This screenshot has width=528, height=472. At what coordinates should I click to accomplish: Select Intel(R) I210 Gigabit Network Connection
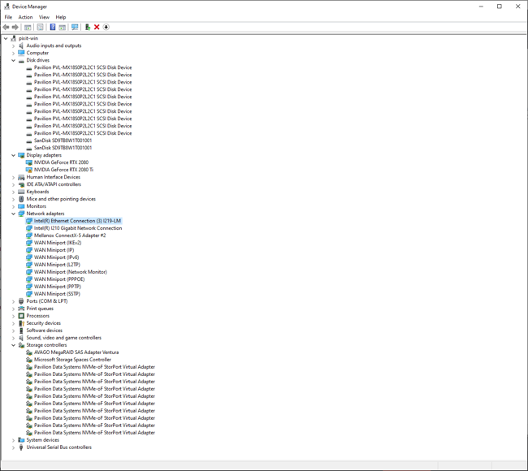tap(78, 228)
